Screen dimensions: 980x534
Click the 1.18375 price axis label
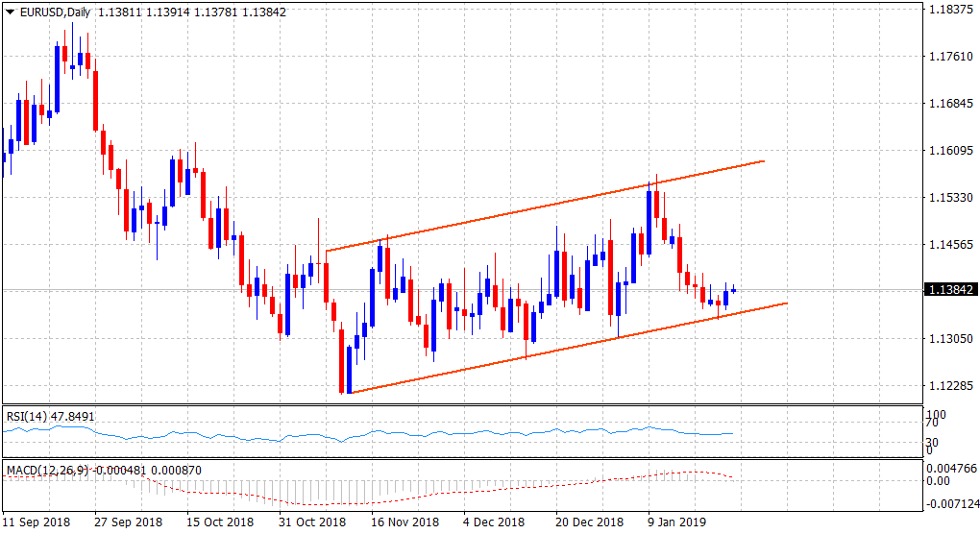(950, 10)
